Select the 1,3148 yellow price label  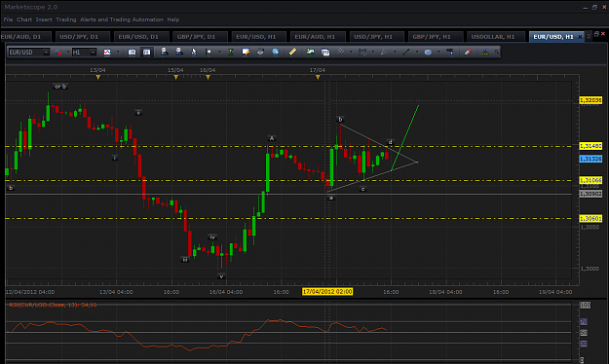590,146
